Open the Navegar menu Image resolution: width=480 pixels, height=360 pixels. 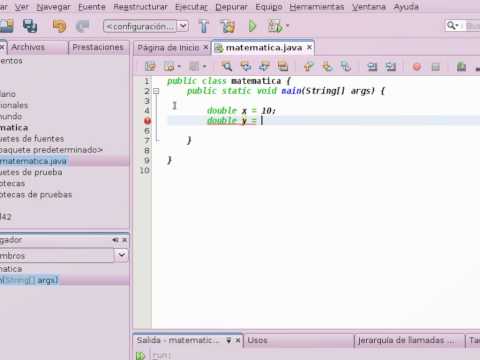(53, 7)
